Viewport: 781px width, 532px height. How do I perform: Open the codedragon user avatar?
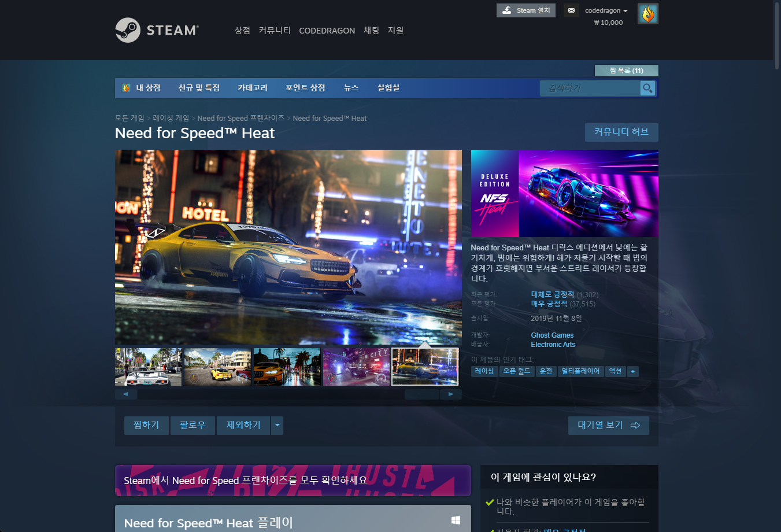[x=648, y=14]
